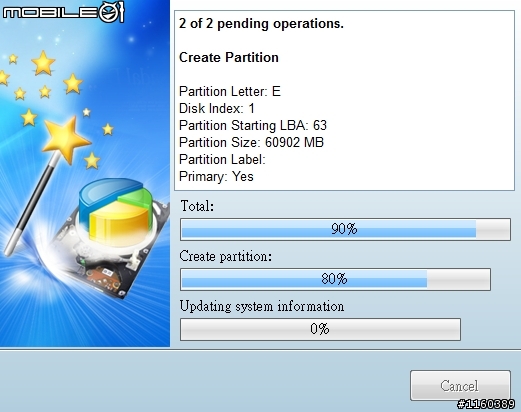Click the Updating system information progress bar
The image size is (521, 412).
(x=320, y=329)
